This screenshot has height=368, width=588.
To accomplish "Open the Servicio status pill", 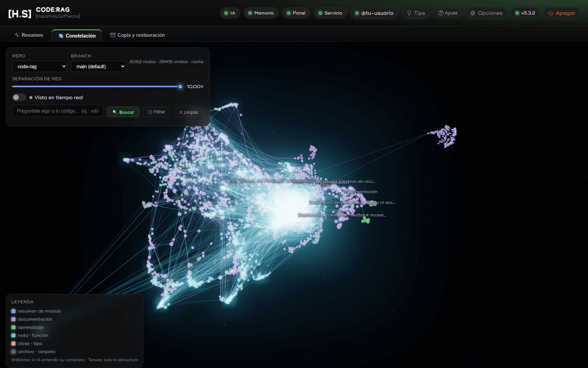I will tap(330, 13).
